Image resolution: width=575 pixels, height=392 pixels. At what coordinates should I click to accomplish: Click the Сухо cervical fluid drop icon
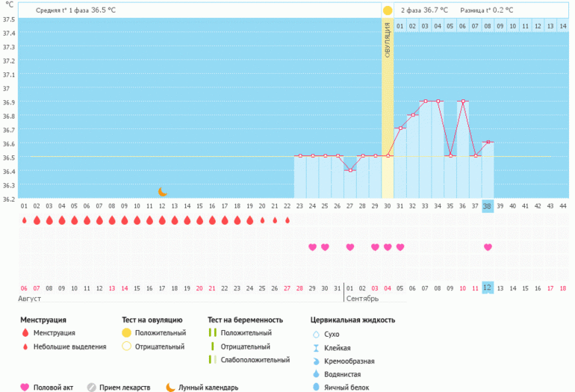[316, 335]
